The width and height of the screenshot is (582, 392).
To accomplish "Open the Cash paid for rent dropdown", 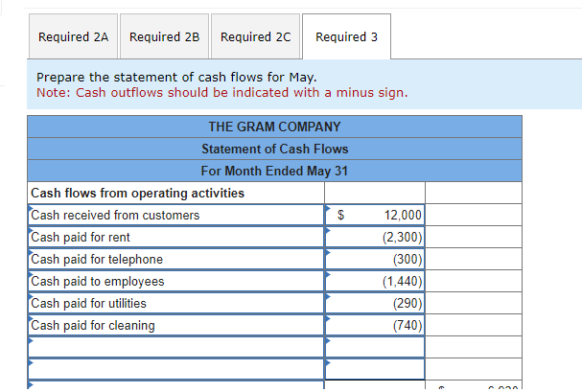I will point(175,237).
